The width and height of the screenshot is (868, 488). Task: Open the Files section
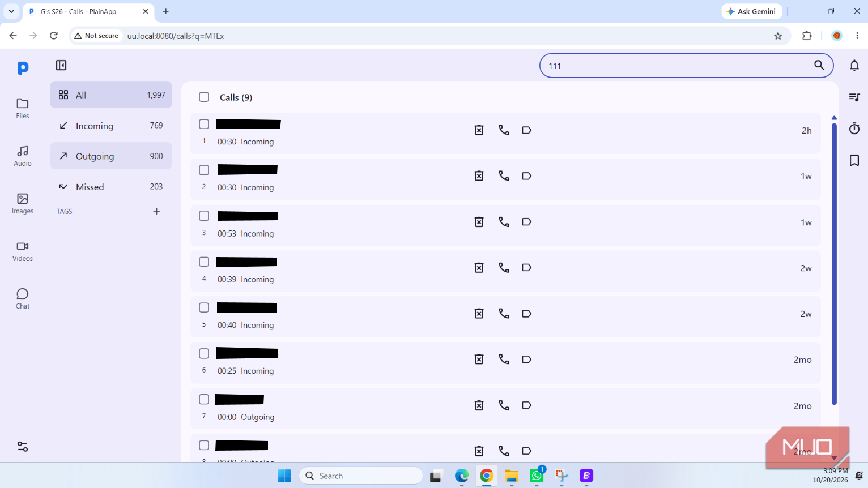coord(23,108)
